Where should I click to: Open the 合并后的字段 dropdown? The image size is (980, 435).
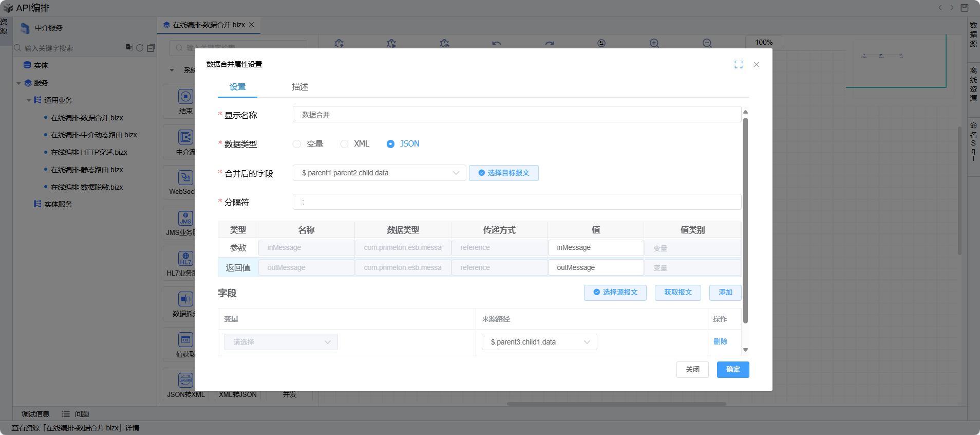(379, 173)
